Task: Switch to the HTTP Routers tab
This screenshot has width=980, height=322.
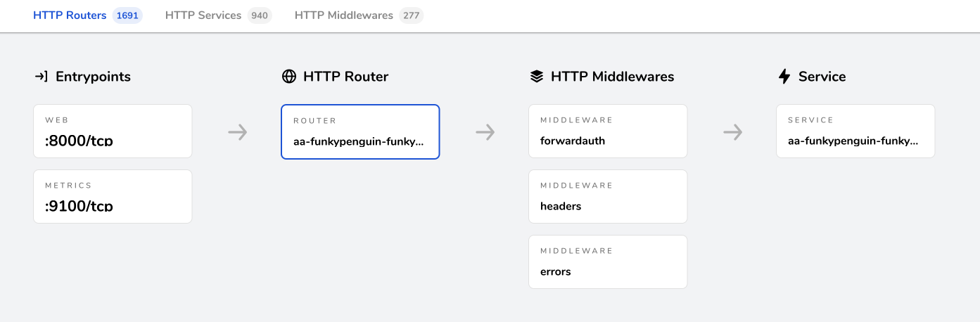Action: click(70, 15)
